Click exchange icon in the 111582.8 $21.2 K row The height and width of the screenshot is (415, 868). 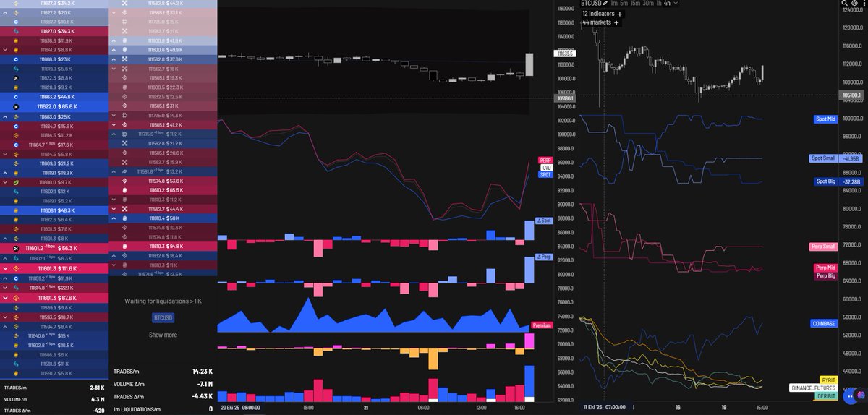click(124, 143)
